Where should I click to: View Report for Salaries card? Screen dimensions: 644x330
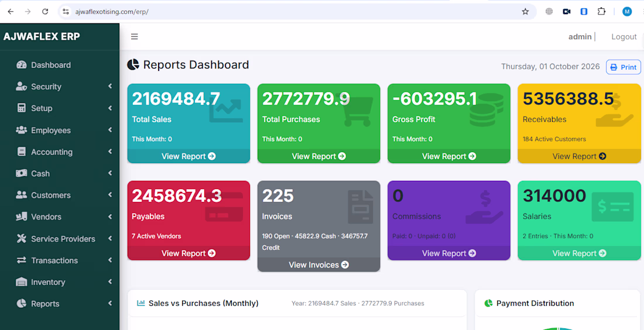(x=579, y=253)
